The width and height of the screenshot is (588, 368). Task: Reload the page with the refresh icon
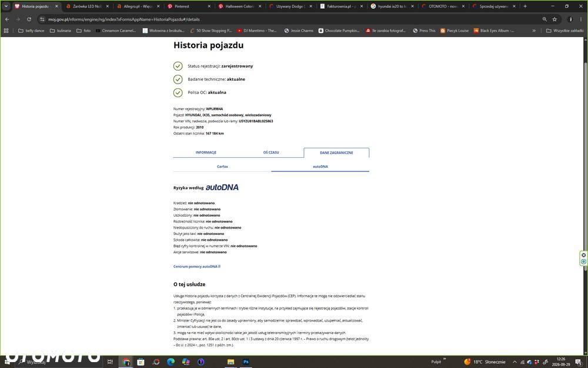(29, 19)
